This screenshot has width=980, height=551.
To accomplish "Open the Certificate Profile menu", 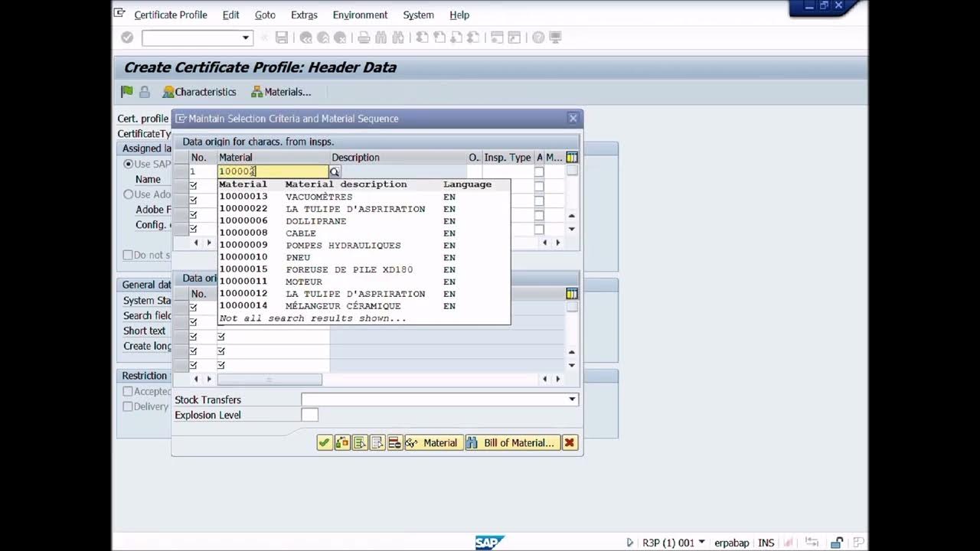I will (x=171, y=15).
